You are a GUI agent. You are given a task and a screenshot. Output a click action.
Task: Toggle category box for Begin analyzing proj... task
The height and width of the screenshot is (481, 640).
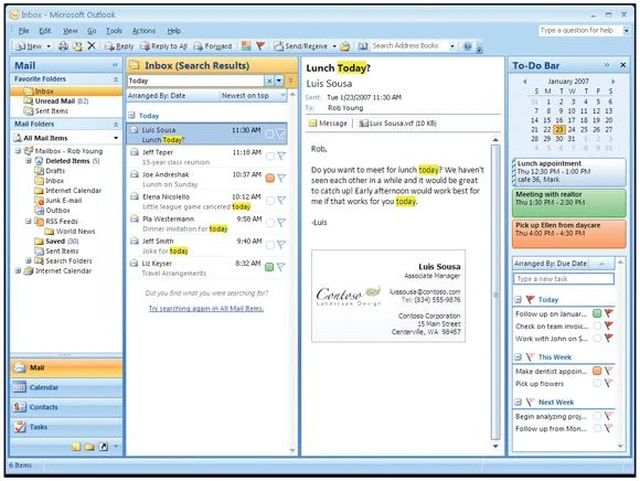pos(597,416)
